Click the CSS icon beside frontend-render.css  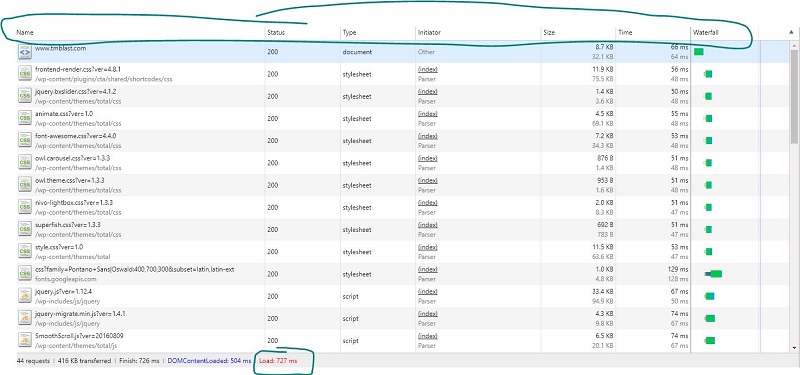(24, 74)
